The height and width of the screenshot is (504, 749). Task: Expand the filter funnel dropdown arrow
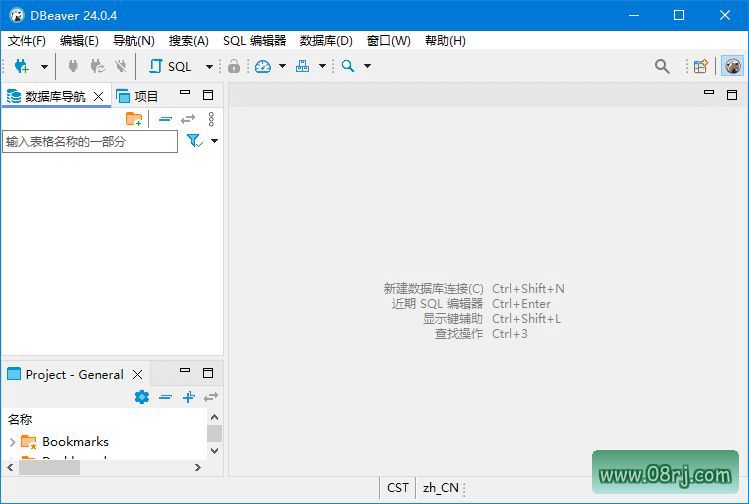[214, 141]
